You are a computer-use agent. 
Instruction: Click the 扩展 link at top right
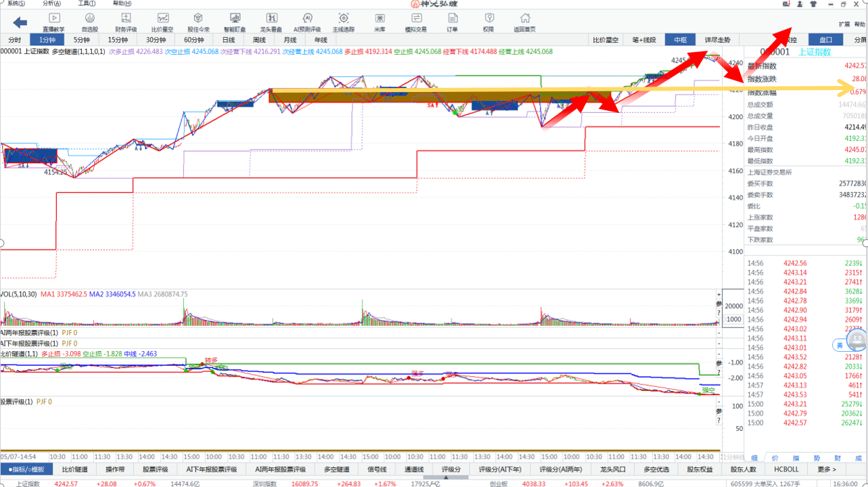[844, 24]
